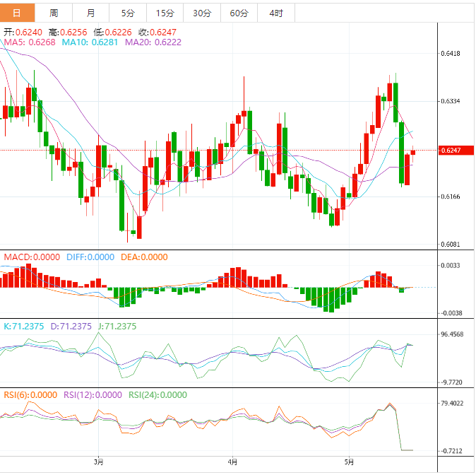Choose the 30分 timeframe tab
The width and height of the screenshot is (476, 475).
click(x=201, y=13)
